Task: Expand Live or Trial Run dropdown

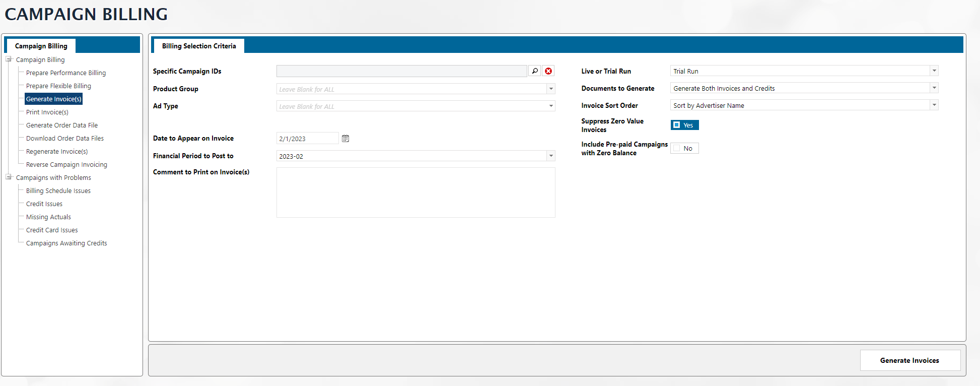Action: point(934,71)
